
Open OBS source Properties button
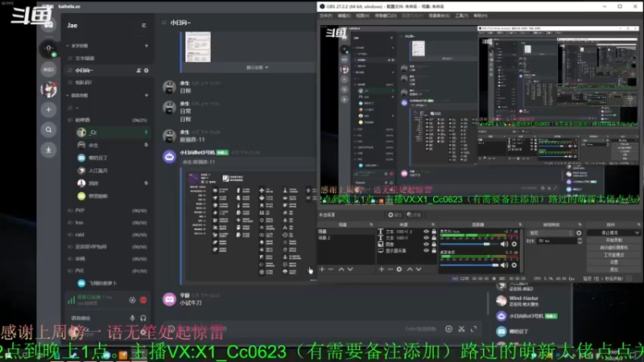(x=394, y=215)
